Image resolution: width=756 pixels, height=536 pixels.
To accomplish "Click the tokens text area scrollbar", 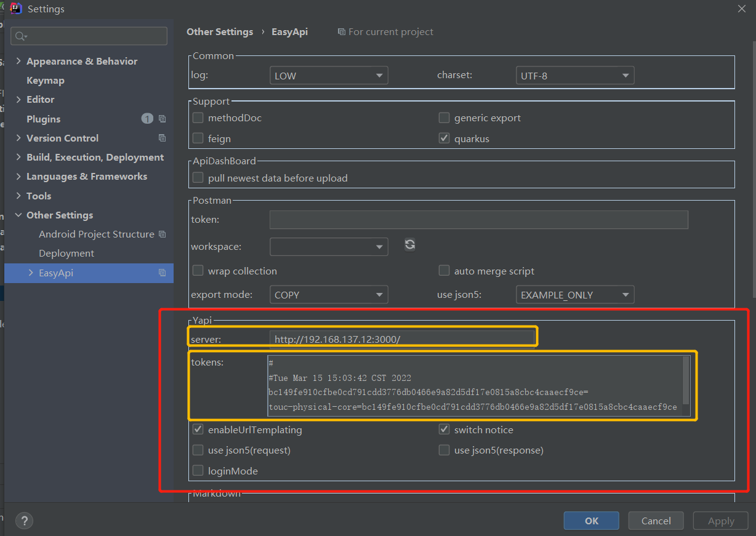I will point(686,380).
